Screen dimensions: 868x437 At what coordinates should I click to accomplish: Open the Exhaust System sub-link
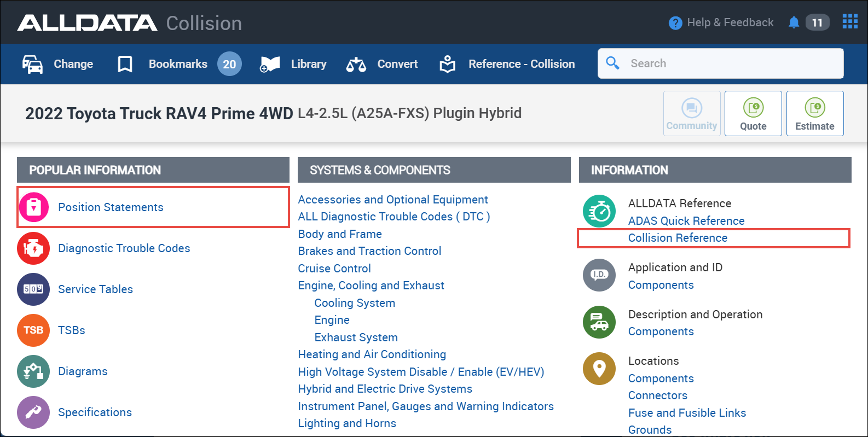click(356, 337)
